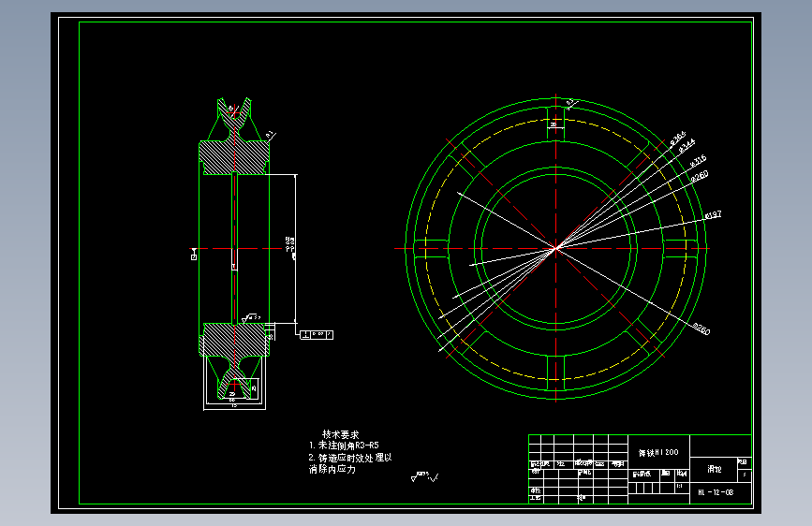Screen dimensions: 812x526
Task: Select the φ316 diameter dimension
Action: pyautogui.click(x=698, y=161)
